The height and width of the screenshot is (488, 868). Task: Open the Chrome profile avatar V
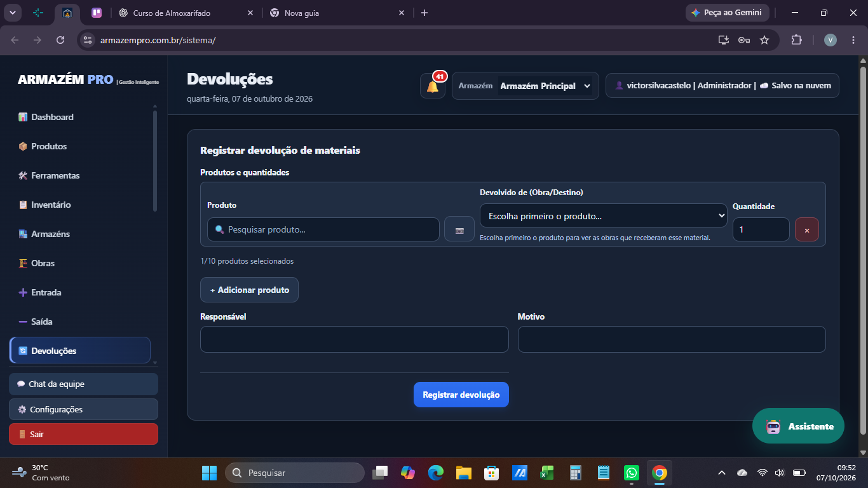point(831,40)
